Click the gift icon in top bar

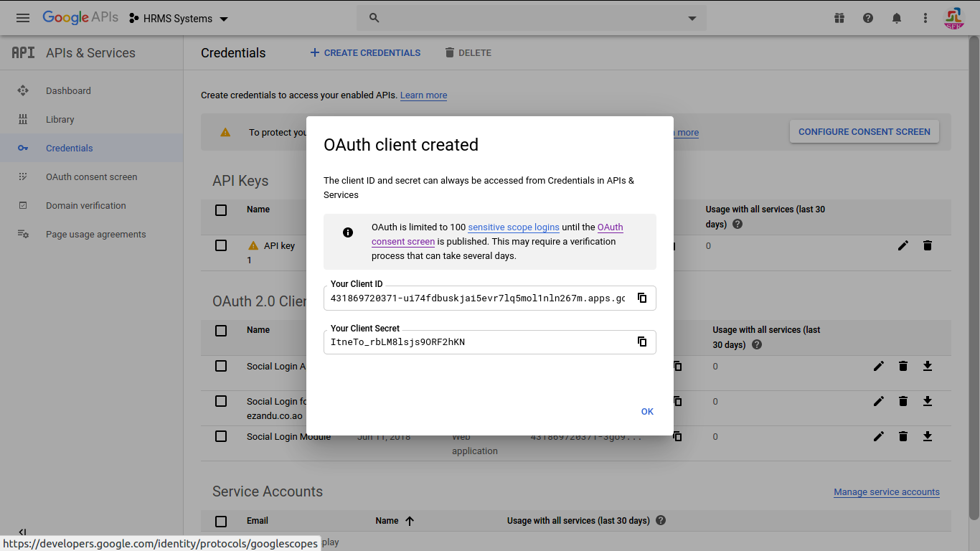839,18
